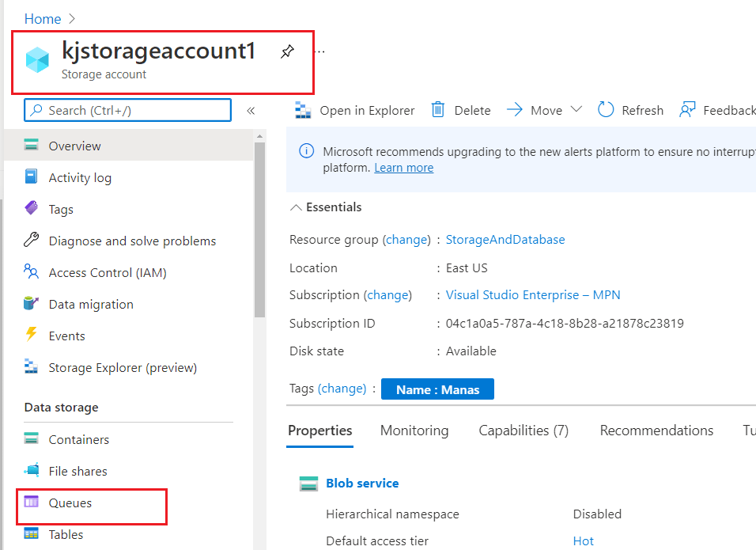Image resolution: width=756 pixels, height=550 pixels.
Task: Click the Data migration icon
Action: pos(32,303)
